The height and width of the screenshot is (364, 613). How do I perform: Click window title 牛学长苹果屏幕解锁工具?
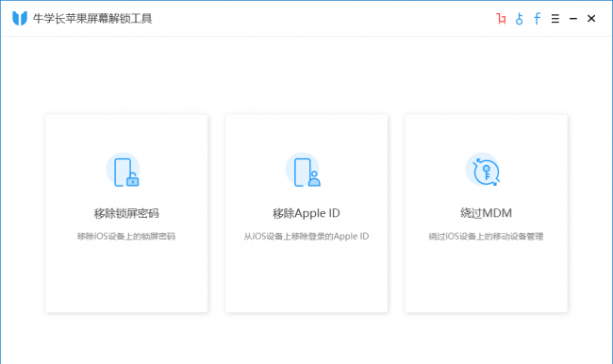coord(92,18)
